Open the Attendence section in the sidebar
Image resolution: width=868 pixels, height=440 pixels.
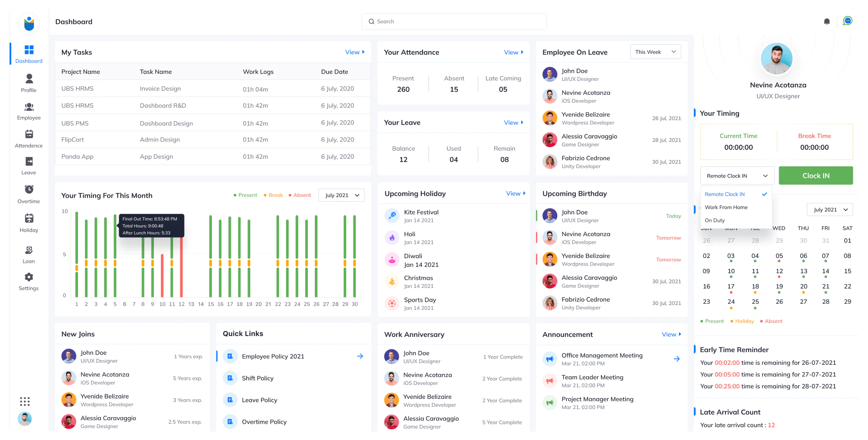(28, 139)
